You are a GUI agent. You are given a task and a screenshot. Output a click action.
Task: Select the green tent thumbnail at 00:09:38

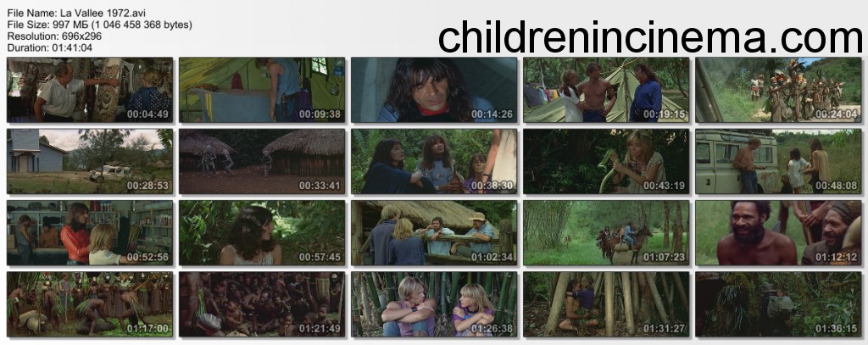coord(262,90)
